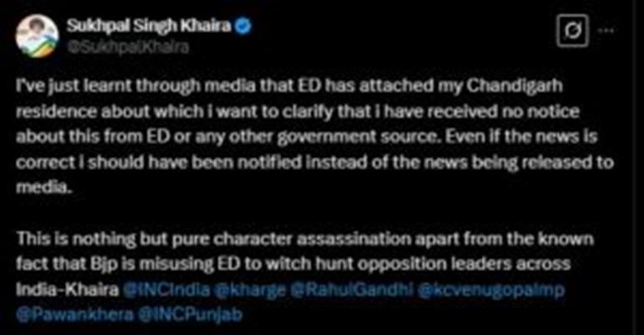This screenshot has height=335, width=644.
Task: Open the Sukhpal Singh Khaira display name
Action: (x=150, y=26)
